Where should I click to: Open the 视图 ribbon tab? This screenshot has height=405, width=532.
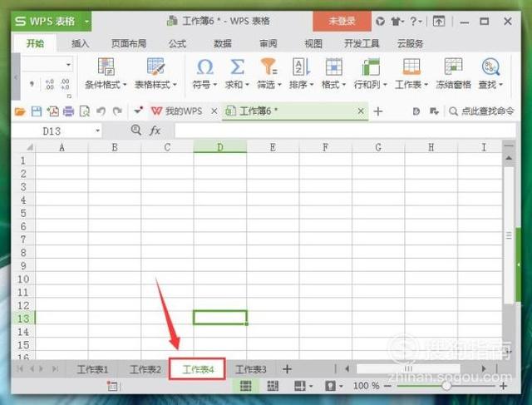pyautogui.click(x=313, y=43)
